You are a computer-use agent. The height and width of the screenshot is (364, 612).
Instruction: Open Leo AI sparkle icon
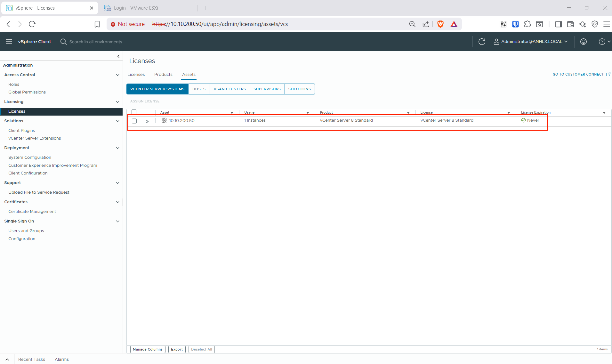[x=583, y=24]
